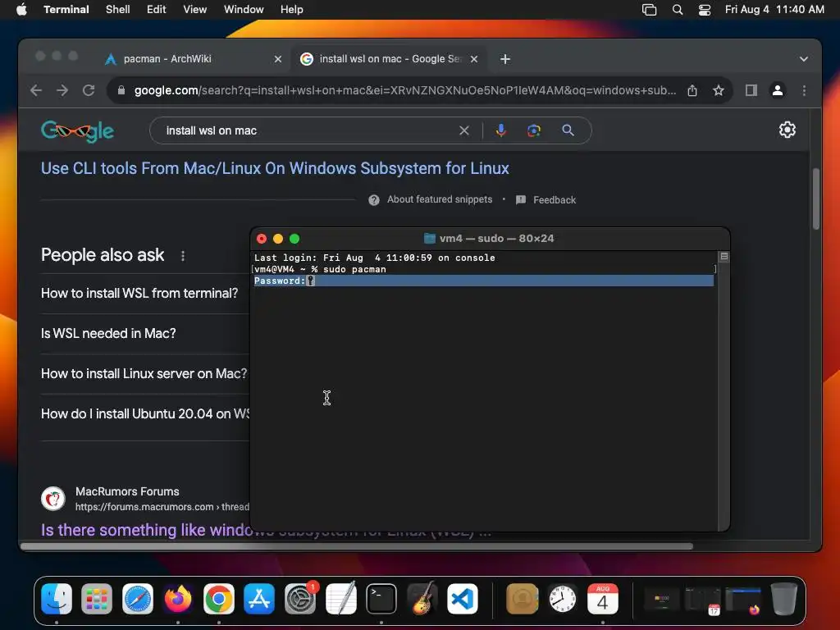
Task: Open System Settings from the Dock
Action: coord(300,599)
